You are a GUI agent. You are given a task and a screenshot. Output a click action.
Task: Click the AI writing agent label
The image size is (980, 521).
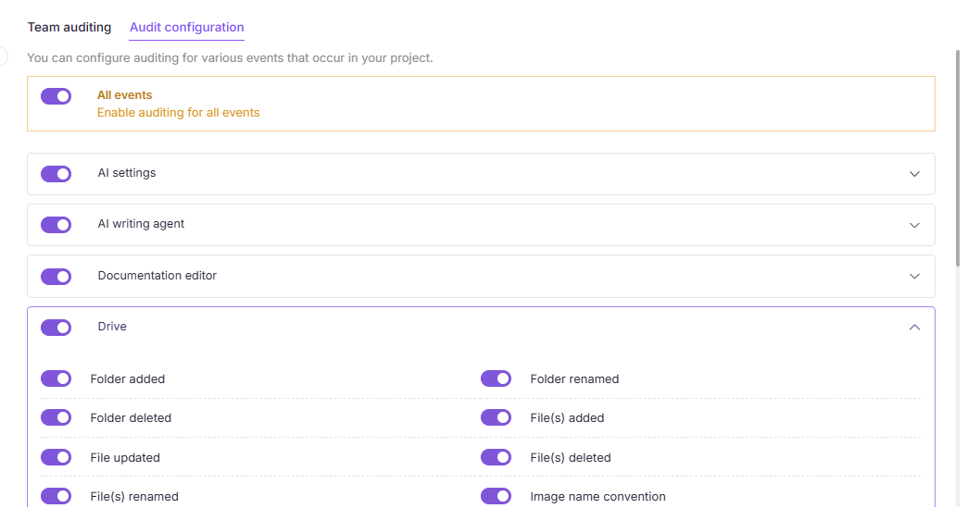tap(141, 224)
